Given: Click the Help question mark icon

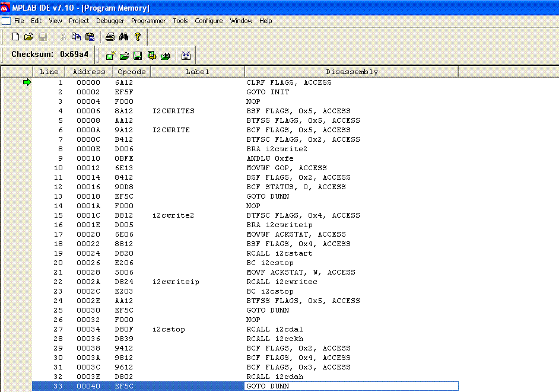Looking at the screenshot, I should (x=138, y=37).
